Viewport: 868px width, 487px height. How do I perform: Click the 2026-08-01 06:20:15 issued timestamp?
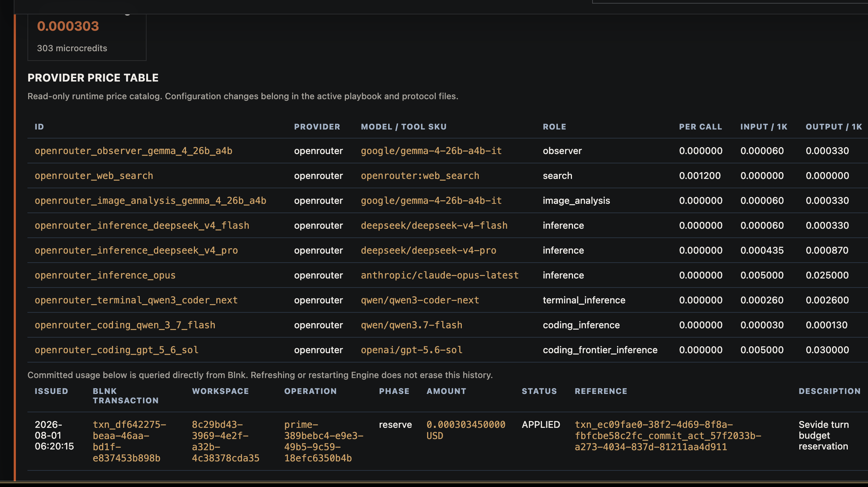pos(54,435)
